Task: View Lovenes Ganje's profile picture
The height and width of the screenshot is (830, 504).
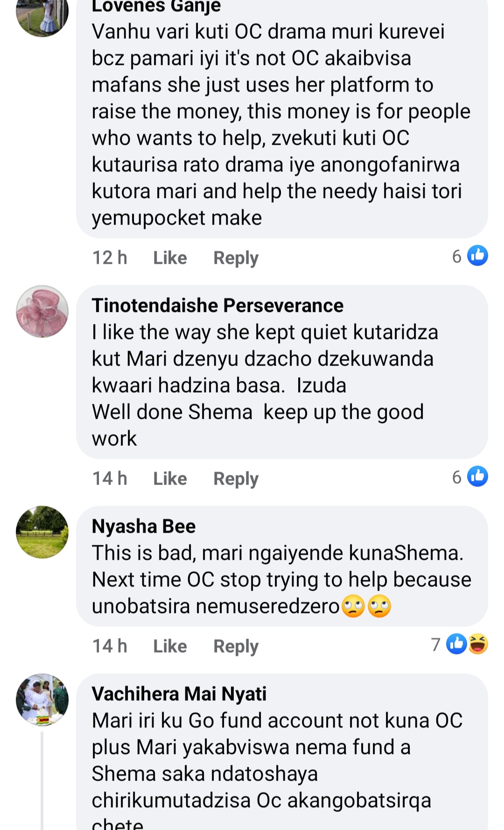Action: point(42,14)
